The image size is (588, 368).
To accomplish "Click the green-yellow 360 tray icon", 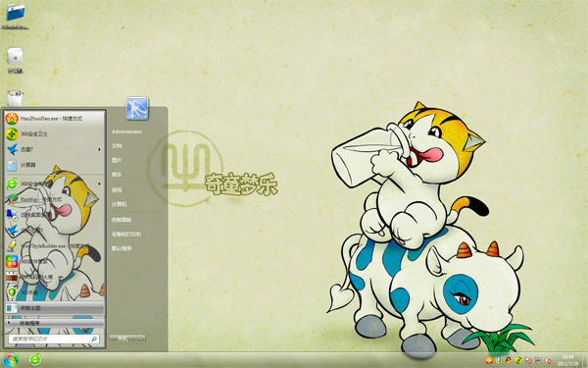I will tap(518, 360).
